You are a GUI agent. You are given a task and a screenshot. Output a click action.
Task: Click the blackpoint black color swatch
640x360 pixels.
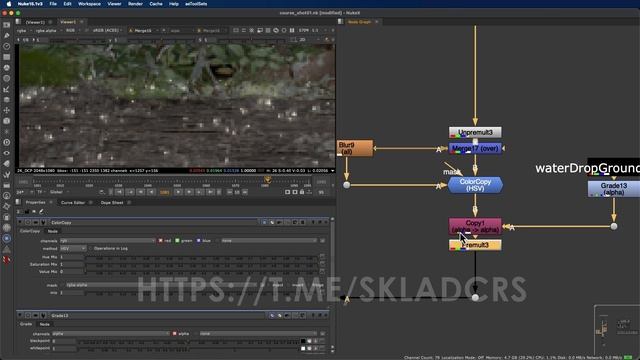coord(303,341)
